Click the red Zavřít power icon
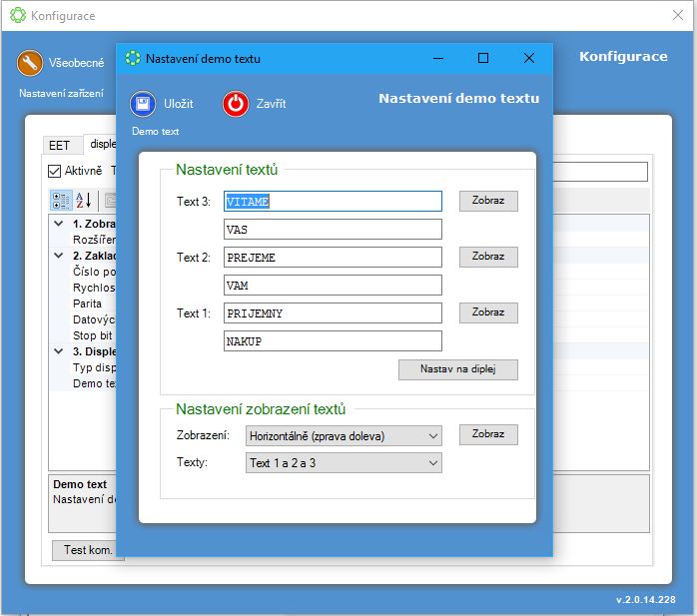Viewport: 697px width, 616px height. 236,104
